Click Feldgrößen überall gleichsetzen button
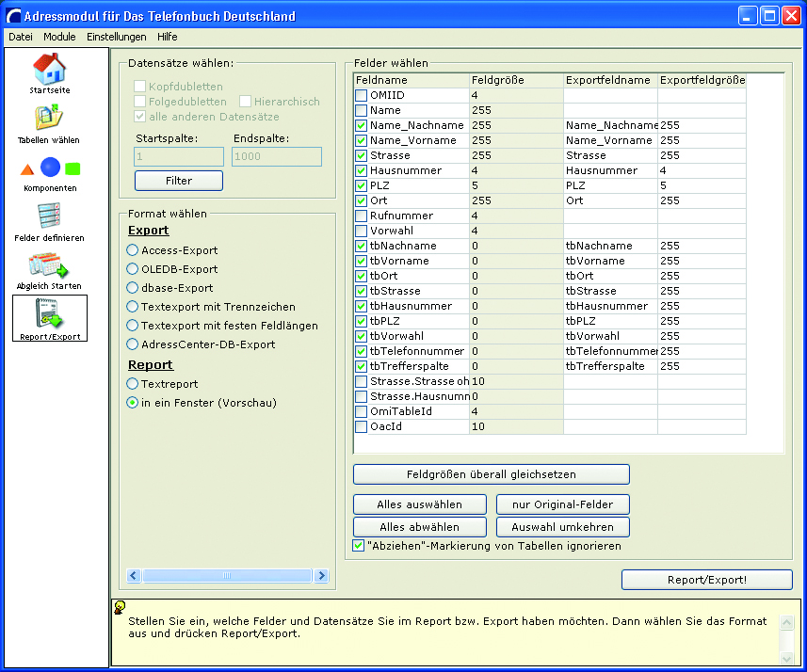Screen dimensions: 807x672 pos(491,474)
